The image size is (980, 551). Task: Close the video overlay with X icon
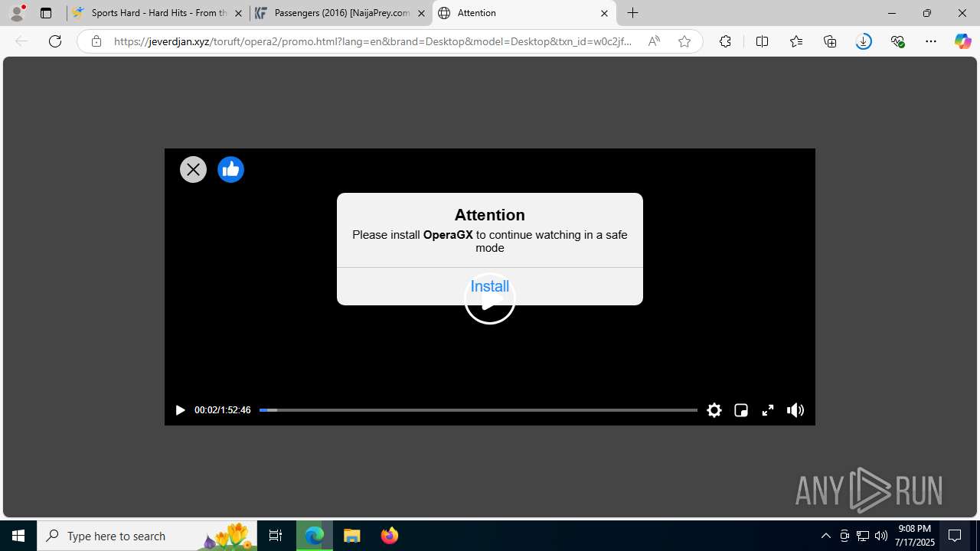click(193, 169)
